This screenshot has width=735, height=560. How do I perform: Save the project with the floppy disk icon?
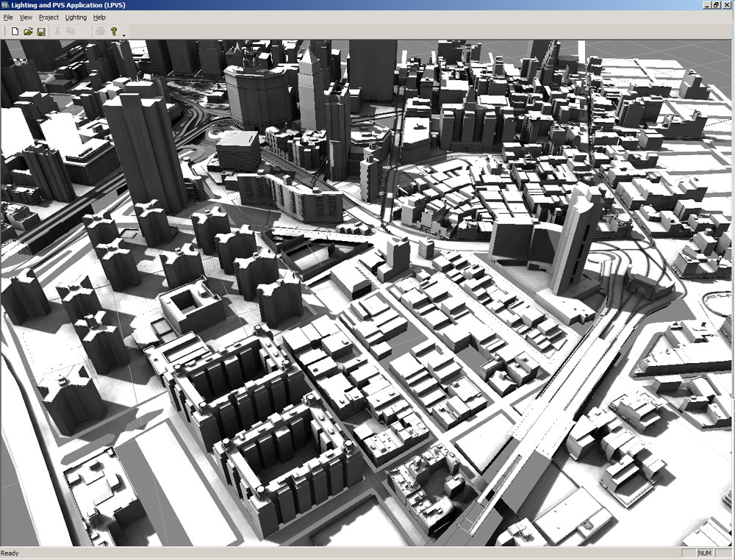(41, 32)
